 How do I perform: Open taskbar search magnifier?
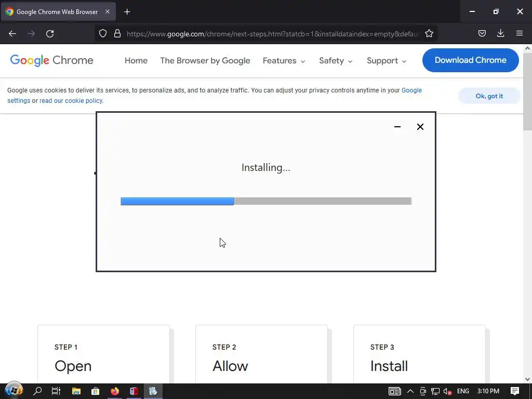37,391
